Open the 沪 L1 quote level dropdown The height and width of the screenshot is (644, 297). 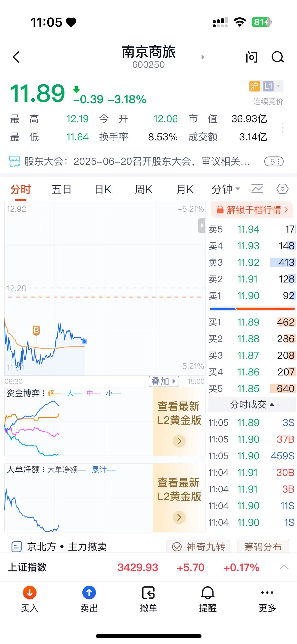click(x=266, y=86)
